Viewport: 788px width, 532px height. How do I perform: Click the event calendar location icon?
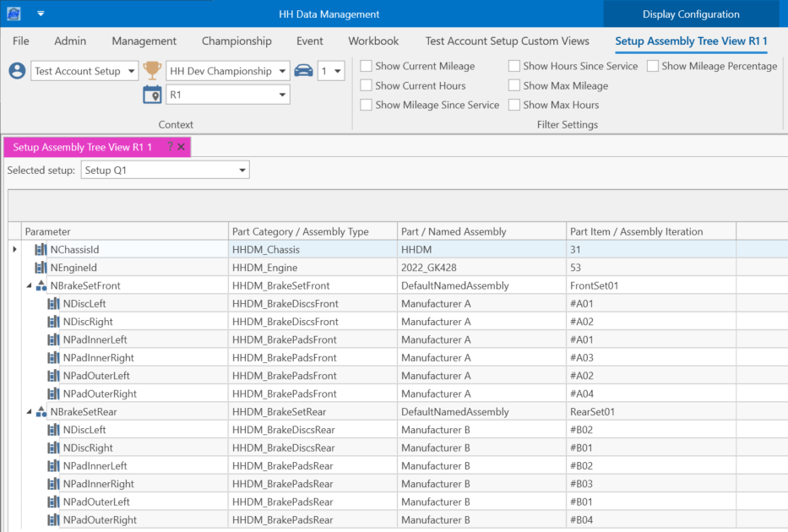152,95
